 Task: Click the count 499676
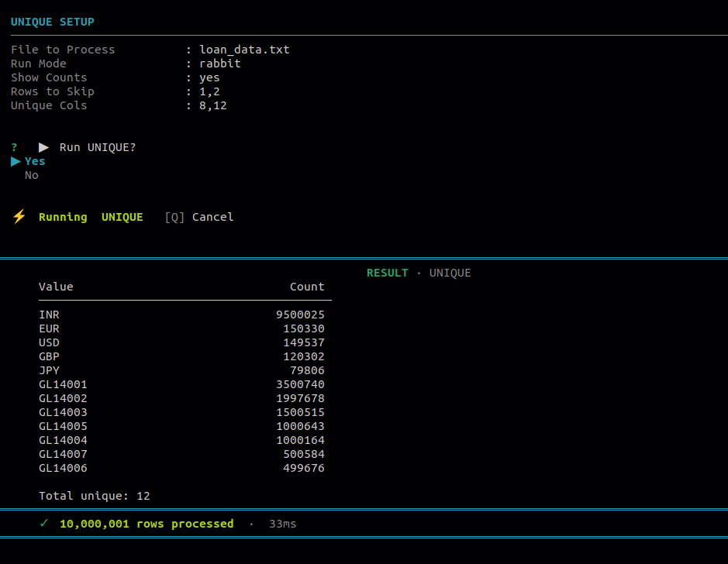coord(304,467)
